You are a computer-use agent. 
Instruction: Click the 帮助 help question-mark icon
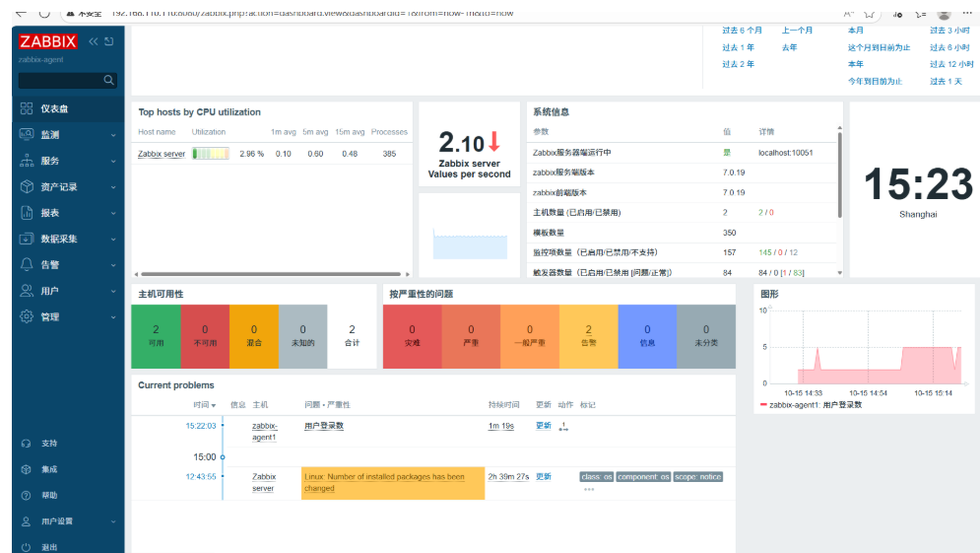26,496
